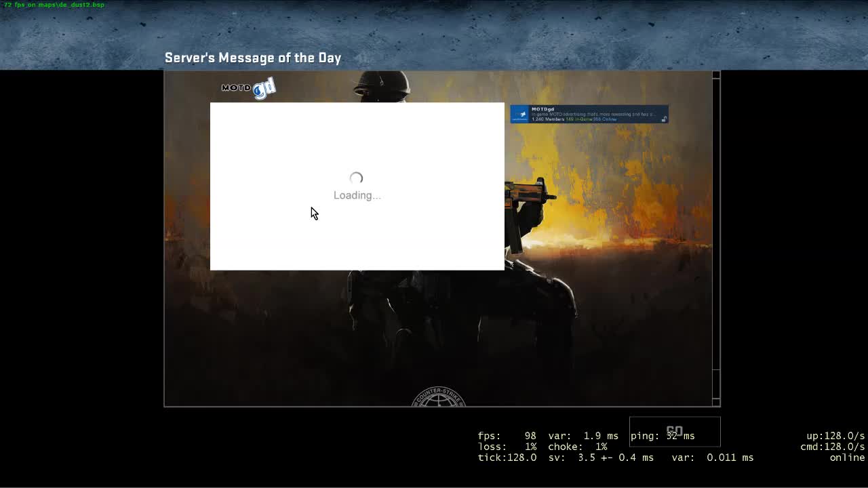Click the MOTD scrollbar up arrow
This screenshot has width=868, height=488.
click(x=715, y=75)
